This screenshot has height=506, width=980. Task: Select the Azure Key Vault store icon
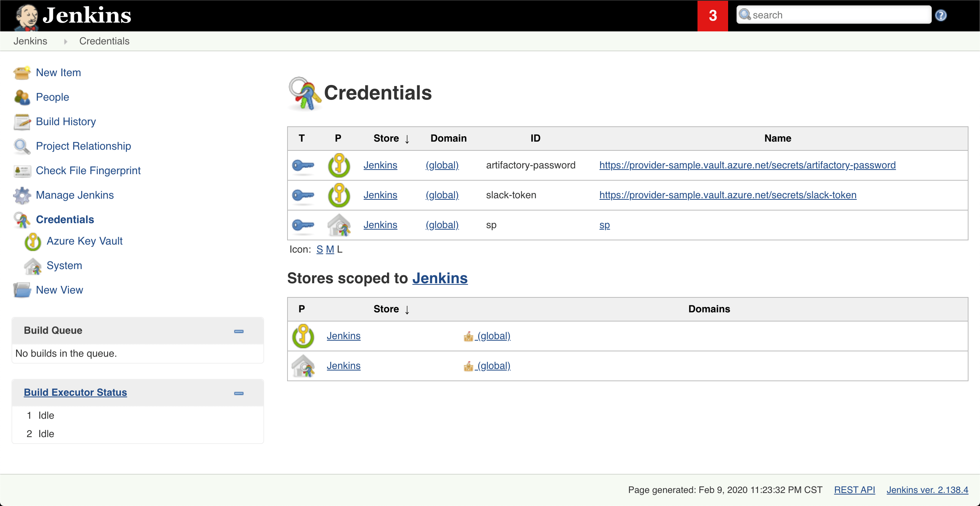click(33, 242)
